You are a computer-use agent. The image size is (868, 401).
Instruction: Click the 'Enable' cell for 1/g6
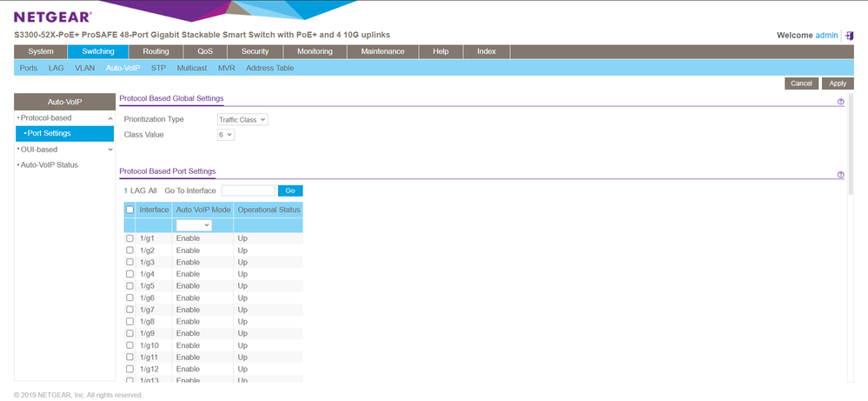(188, 298)
